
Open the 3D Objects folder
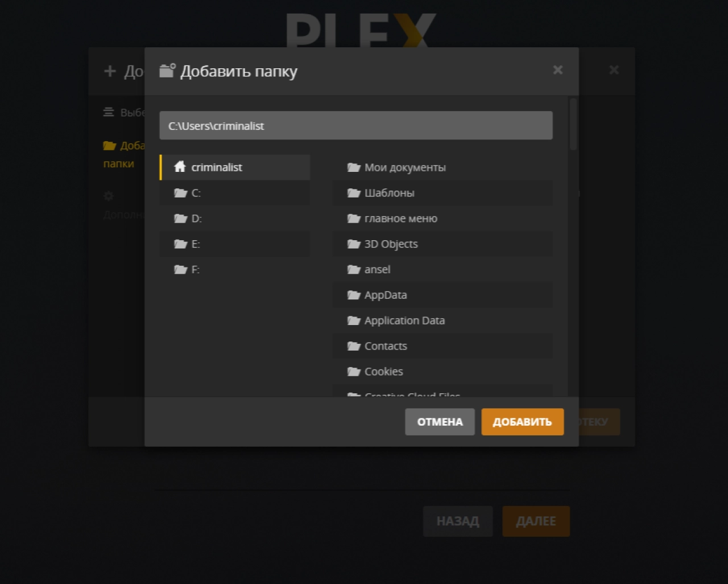[442, 244]
